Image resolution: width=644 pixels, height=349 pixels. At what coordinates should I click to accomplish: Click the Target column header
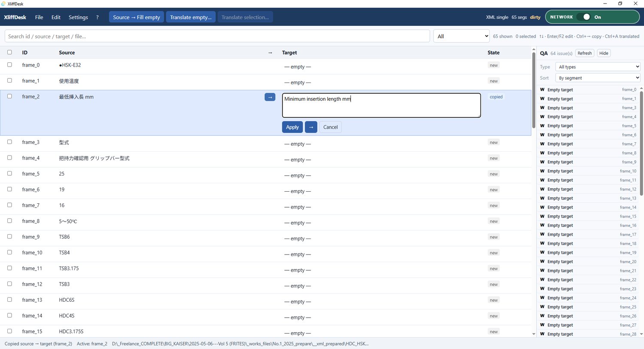click(289, 52)
